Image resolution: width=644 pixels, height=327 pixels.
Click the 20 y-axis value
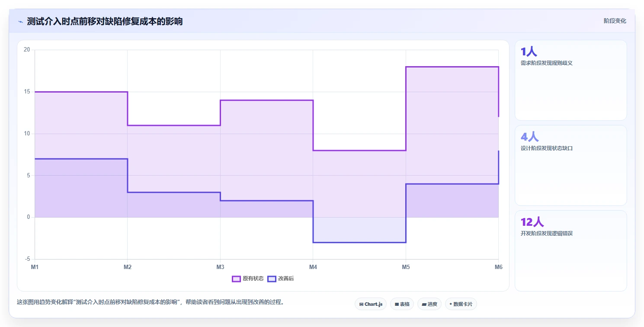(x=27, y=50)
